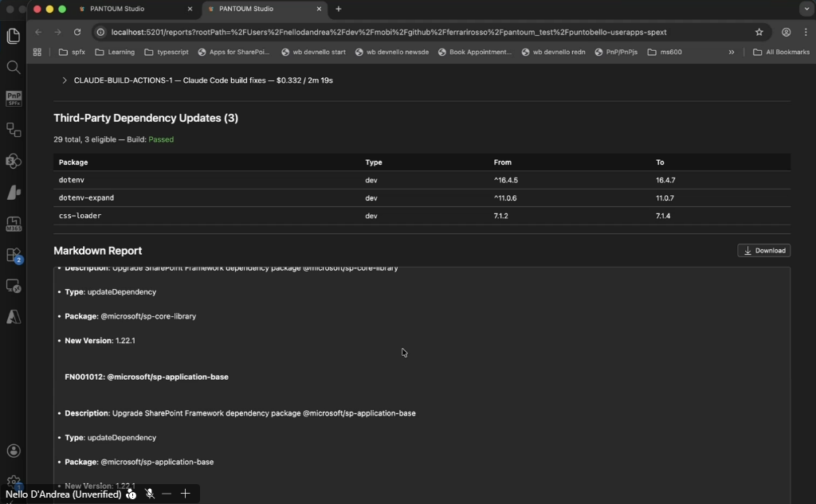Open the PnP SPFx sidebar panel
The width and height of the screenshot is (816, 504).
(x=13, y=98)
